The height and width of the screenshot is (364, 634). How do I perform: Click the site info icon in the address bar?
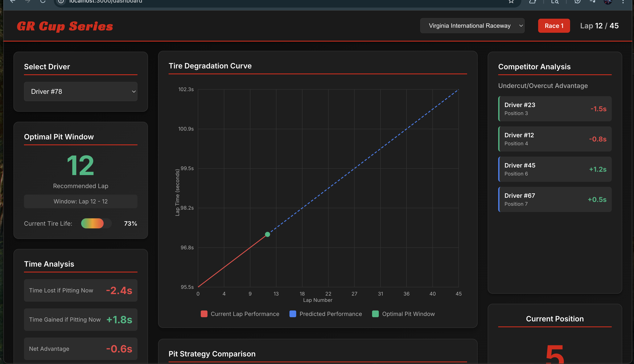click(x=61, y=1)
